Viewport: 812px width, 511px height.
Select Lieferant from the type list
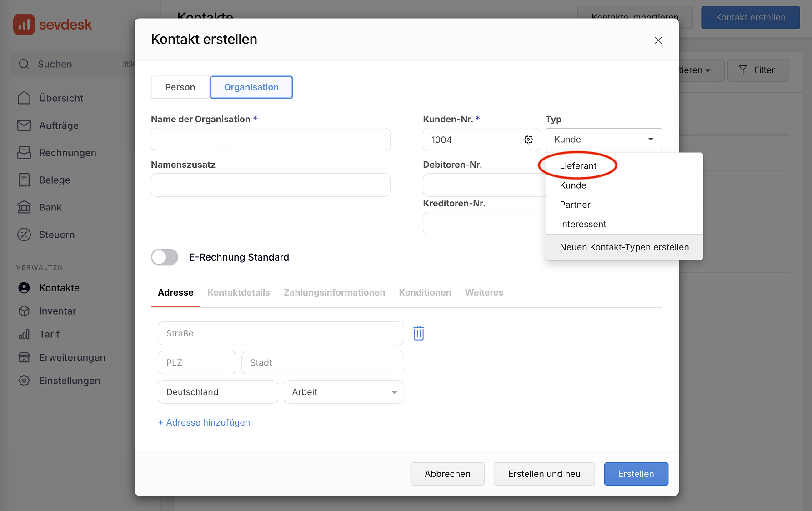pyautogui.click(x=578, y=165)
